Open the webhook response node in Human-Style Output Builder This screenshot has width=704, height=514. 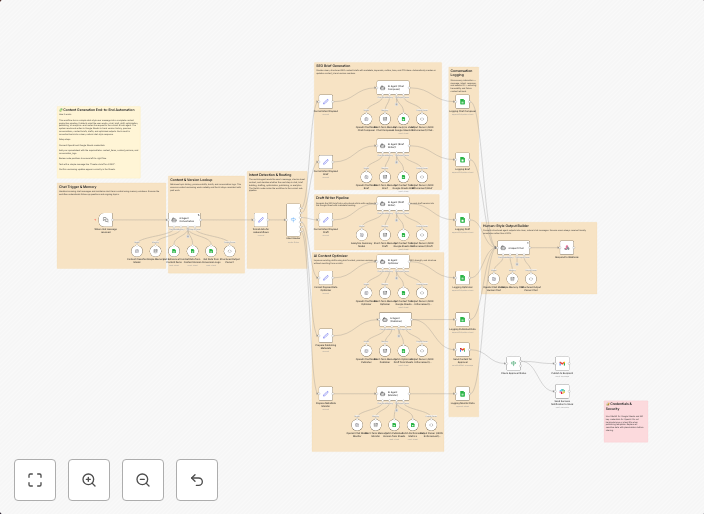(x=565, y=246)
